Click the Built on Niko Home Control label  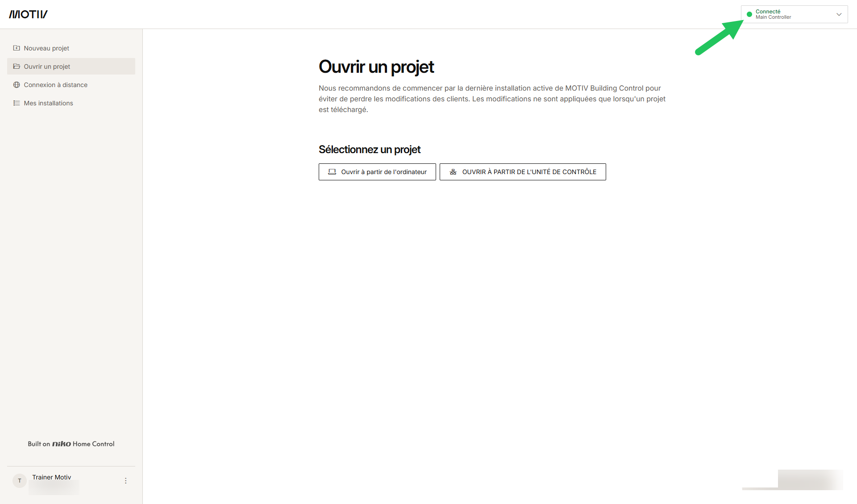point(71,444)
